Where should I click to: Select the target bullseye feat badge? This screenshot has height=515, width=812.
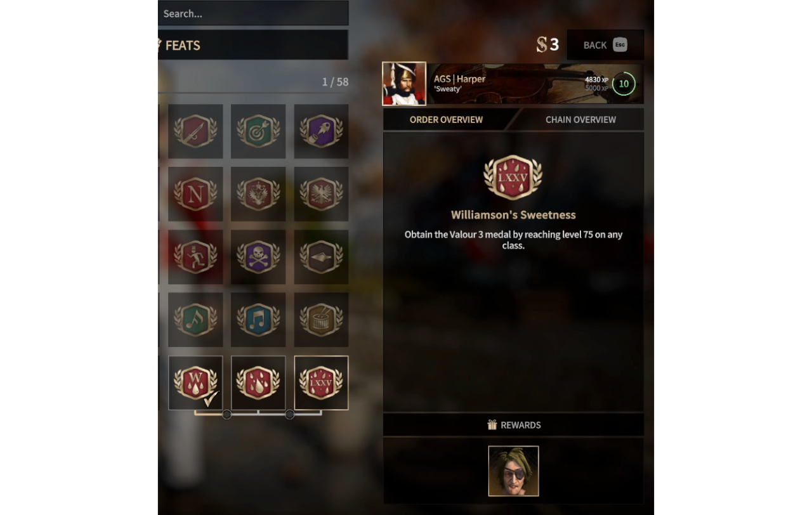point(258,131)
